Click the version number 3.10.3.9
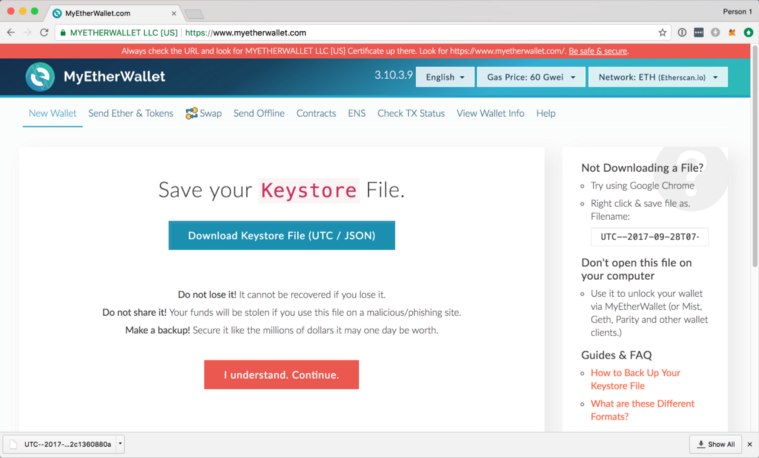Screen dimensions: 759x458 click(394, 75)
